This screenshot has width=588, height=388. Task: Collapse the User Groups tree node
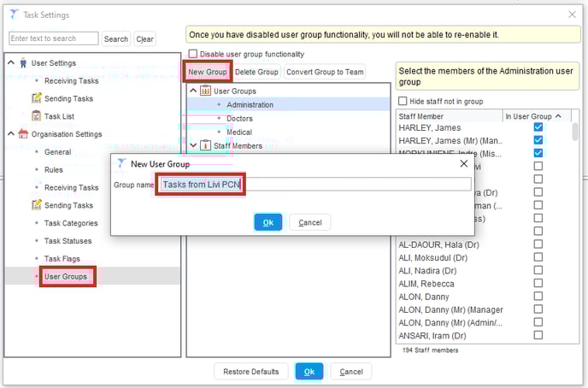[193, 91]
